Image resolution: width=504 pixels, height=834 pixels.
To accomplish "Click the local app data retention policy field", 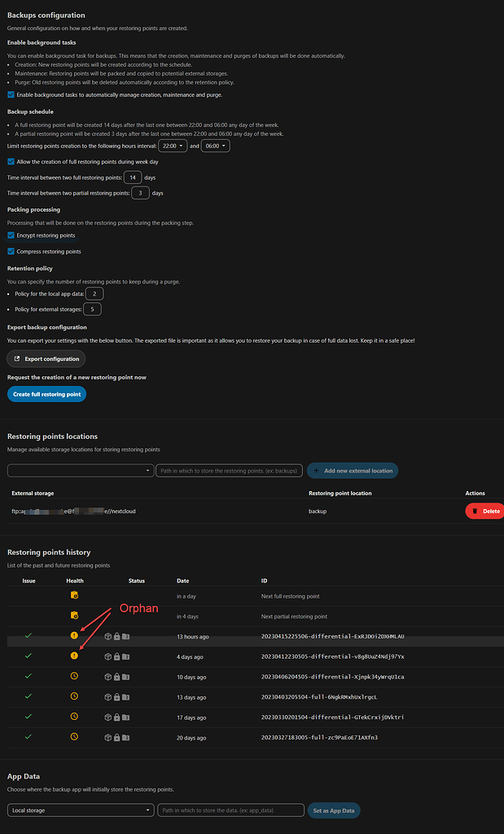I will 94,293.
